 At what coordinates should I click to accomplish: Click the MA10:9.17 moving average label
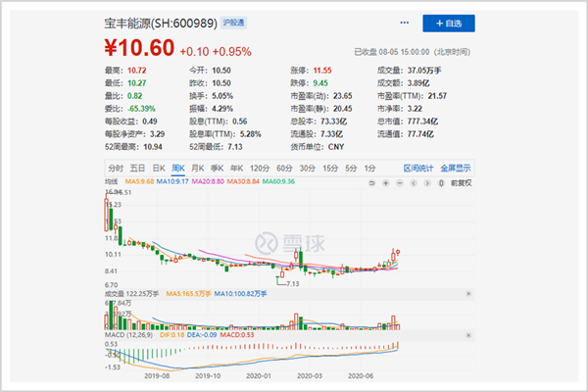(172, 181)
